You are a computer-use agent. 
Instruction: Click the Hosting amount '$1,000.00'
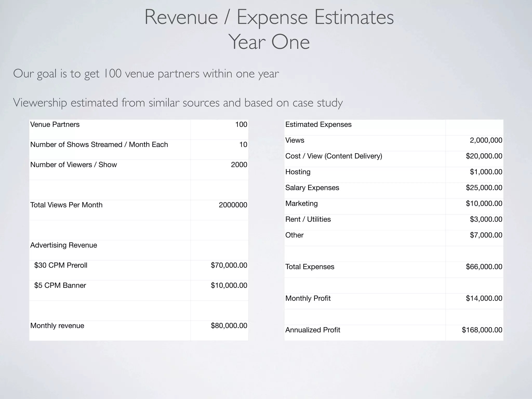(486, 172)
